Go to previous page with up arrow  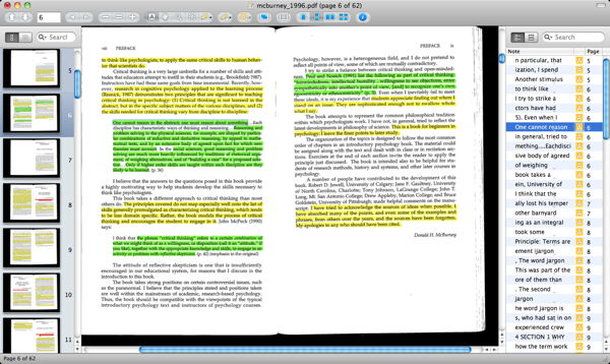pyautogui.click(x=12, y=17)
